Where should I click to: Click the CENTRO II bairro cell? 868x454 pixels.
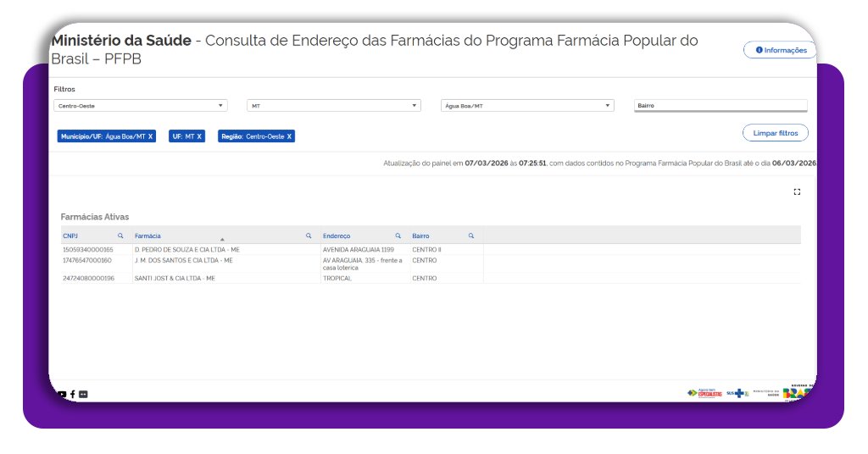pyautogui.click(x=426, y=250)
